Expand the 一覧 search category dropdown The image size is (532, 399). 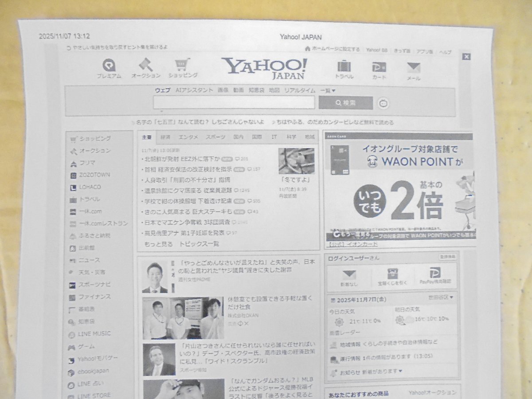tap(328, 90)
